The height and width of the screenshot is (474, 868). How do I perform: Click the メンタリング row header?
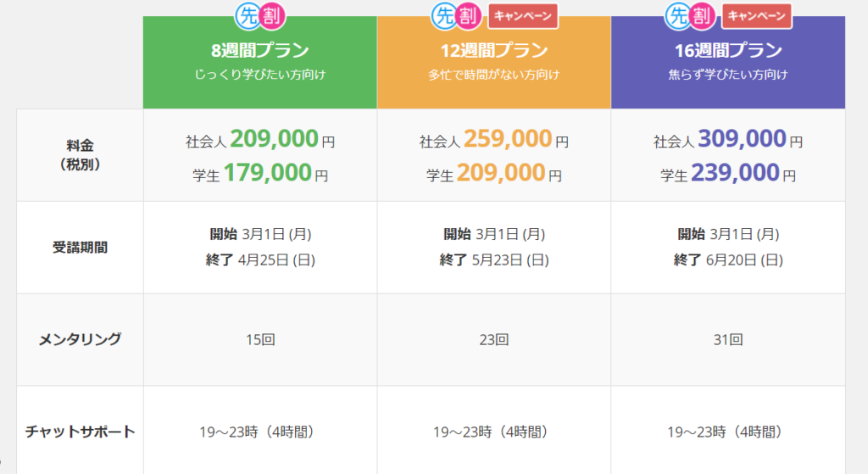click(81, 339)
